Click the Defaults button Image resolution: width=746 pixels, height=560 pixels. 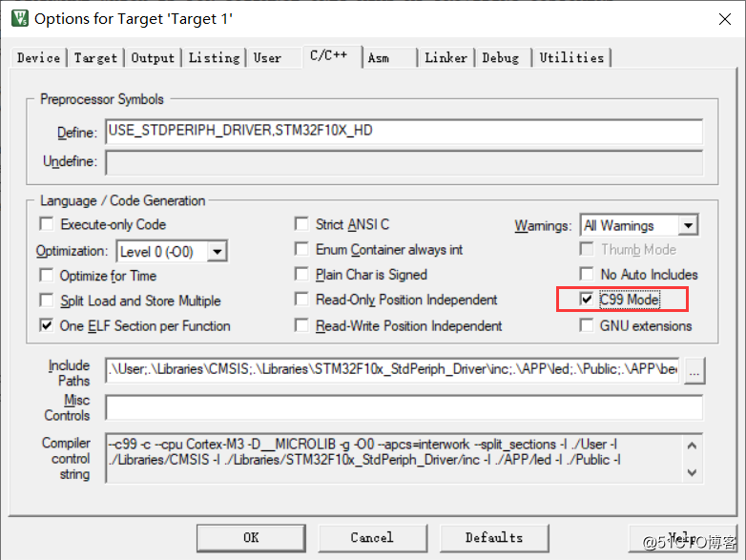tap(494, 538)
